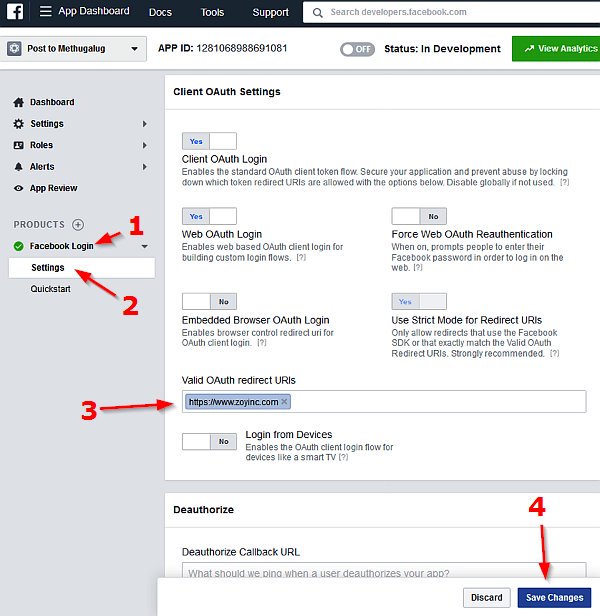Click the APP ID number text
Image resolution: width=600 pixels, height=616 pixels.
(x=242, y=48)
